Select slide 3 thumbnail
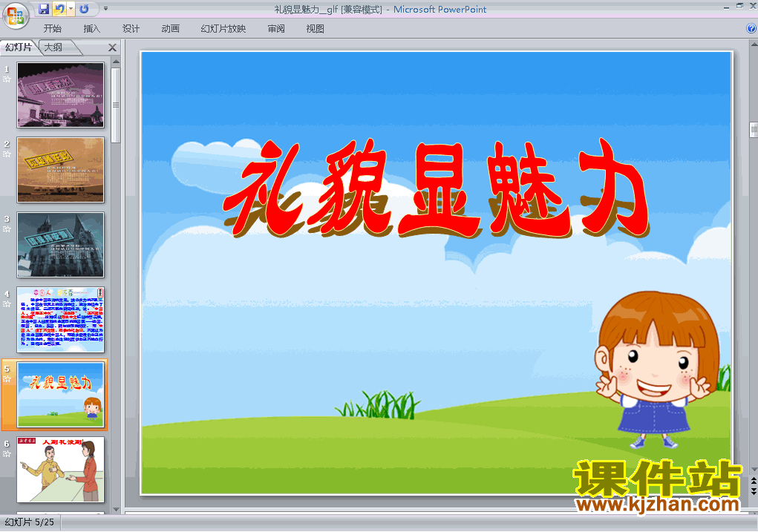The width and height of the screenshot is (758, 532). pyautogui.click(x=60, y=245)
